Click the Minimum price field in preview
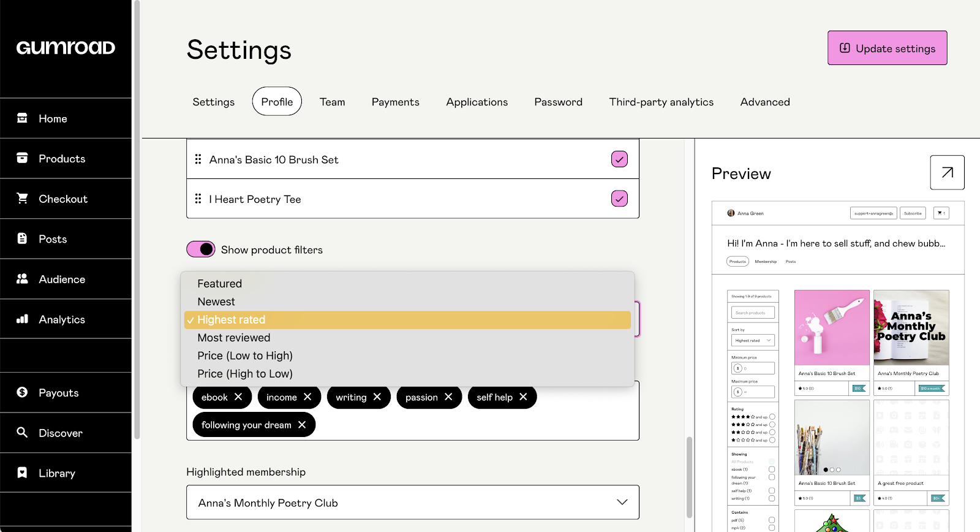Viewport: 980px width, 532px height. tap(753, 368)
